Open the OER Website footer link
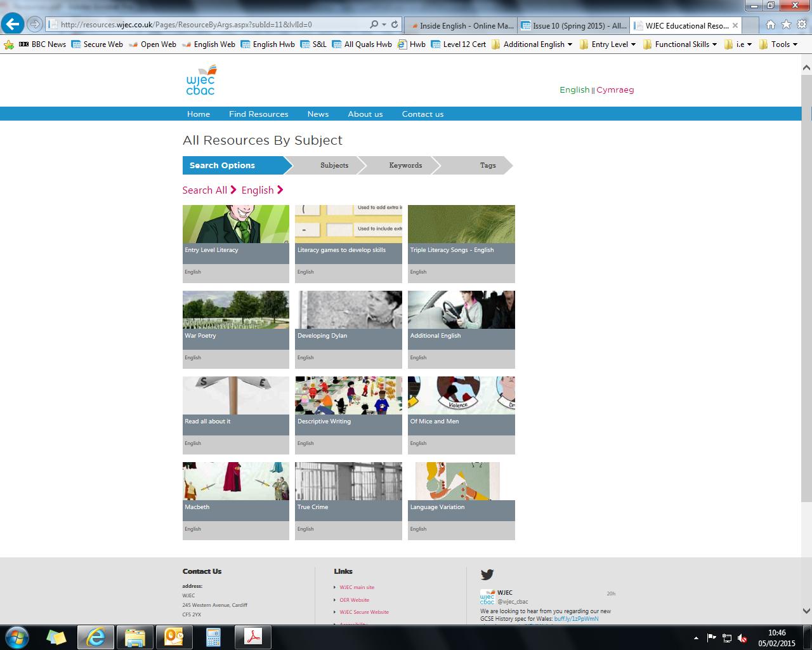This screenshot has width=812, height=650. tap(354, 600)
